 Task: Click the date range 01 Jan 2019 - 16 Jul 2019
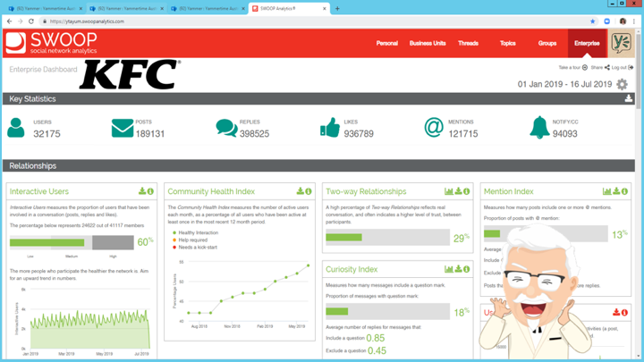[564, 84]
